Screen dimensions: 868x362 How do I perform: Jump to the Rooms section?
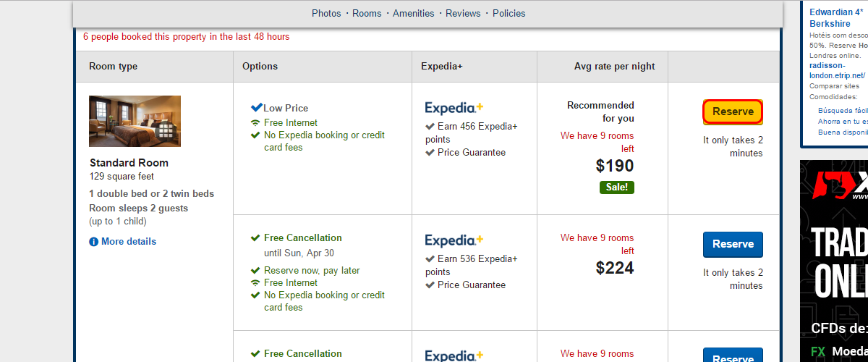(x=367, y=14)
